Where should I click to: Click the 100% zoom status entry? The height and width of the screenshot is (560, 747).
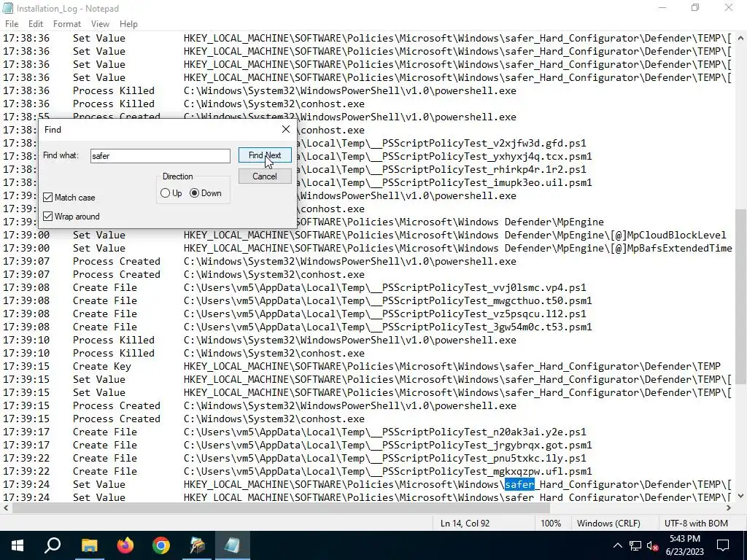tap(551, 523)
